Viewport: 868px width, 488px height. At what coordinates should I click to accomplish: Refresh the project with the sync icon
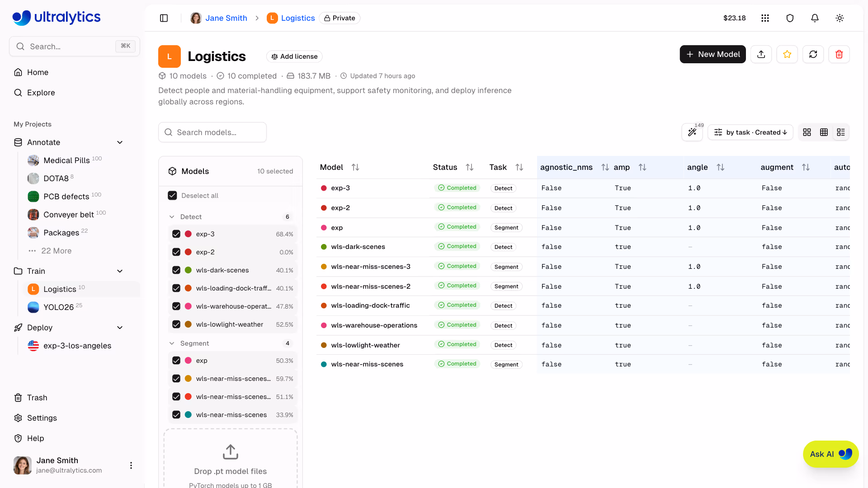pos(813,54)
